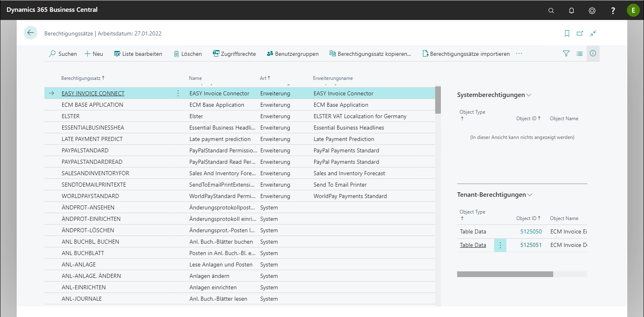This screenshot has height=317, width=644.
Task: Select the ANL BUCHBLATT row
Action: [240, 253]
